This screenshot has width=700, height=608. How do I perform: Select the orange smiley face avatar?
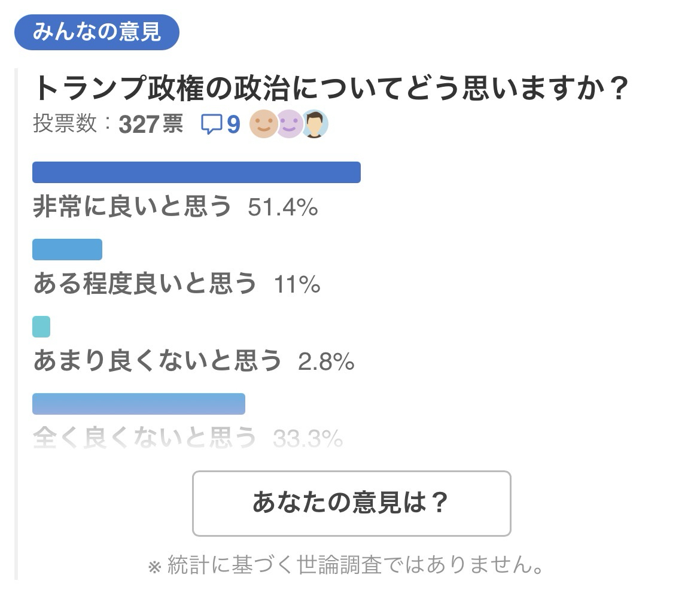coord(263,124)
